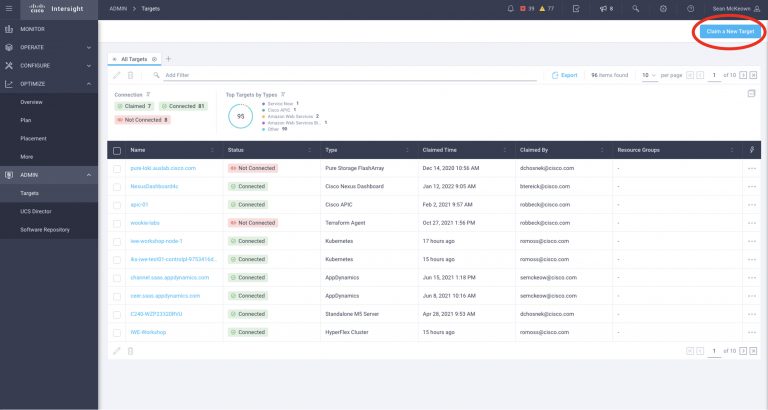Select the checkbox for apic-01 row

[117, 204]
